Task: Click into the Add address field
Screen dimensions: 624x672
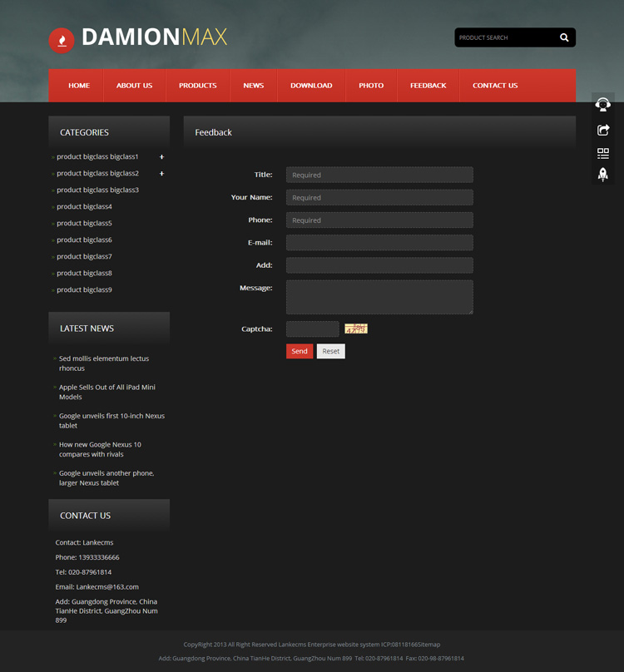Action: coord(379,265)
